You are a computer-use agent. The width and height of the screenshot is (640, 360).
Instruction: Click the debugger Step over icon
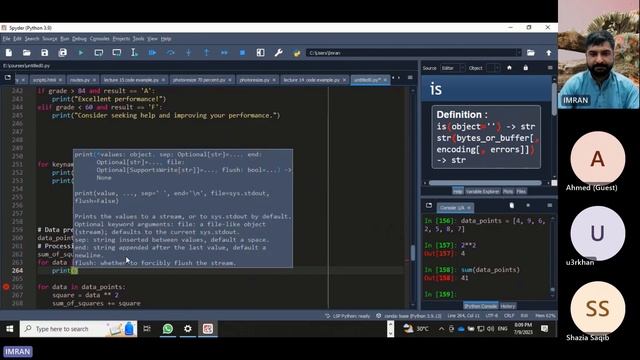(x=171, y=53)
